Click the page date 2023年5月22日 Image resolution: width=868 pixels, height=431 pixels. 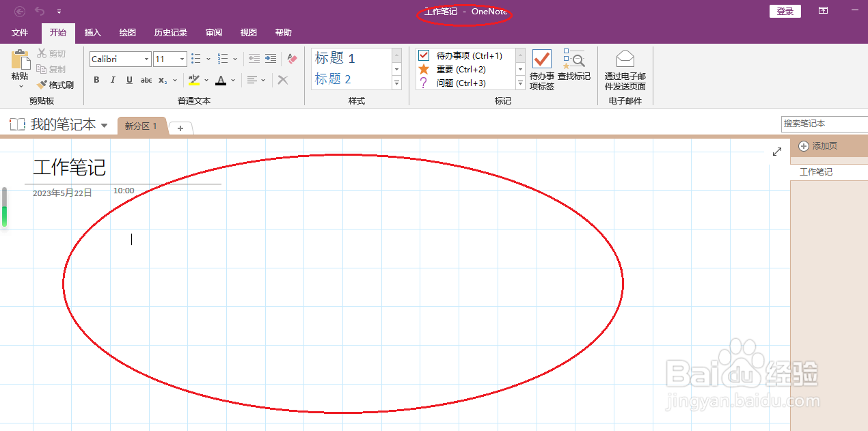click(x=62, y=193)
